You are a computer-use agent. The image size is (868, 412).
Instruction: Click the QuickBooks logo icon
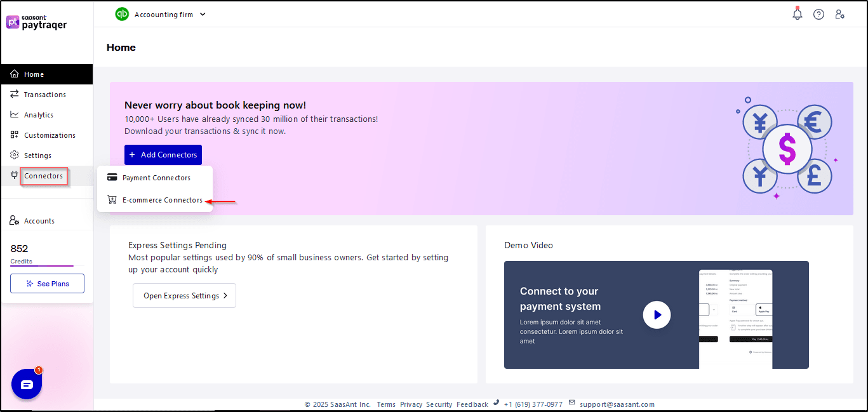122,14
